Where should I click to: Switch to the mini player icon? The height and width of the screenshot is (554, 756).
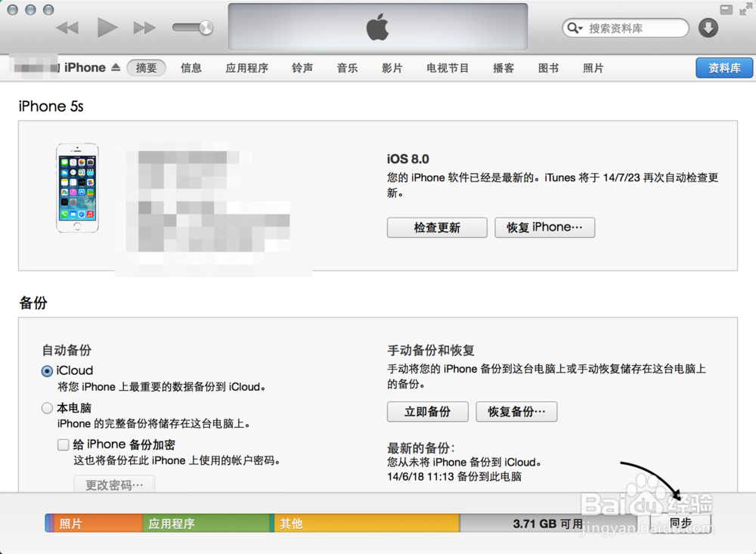(726, 10)
